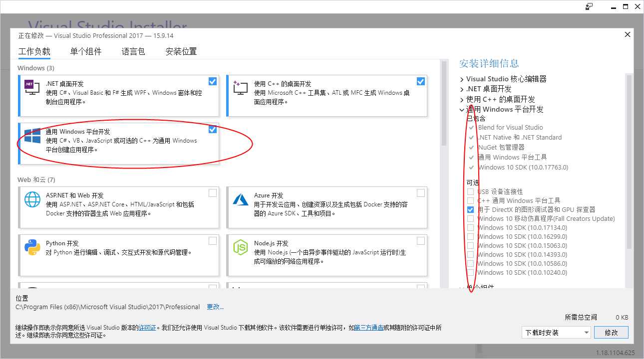The width and height of the screenshot is (644, 359).
Task: Switch to the 工作负载 tab
Action: 34,51
